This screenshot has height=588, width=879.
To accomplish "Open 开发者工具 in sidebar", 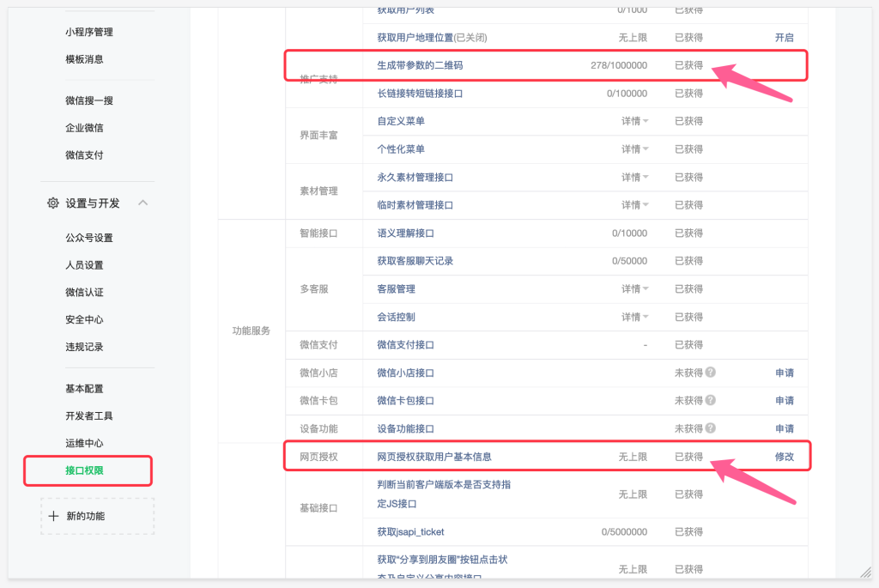I will (89, 415).
